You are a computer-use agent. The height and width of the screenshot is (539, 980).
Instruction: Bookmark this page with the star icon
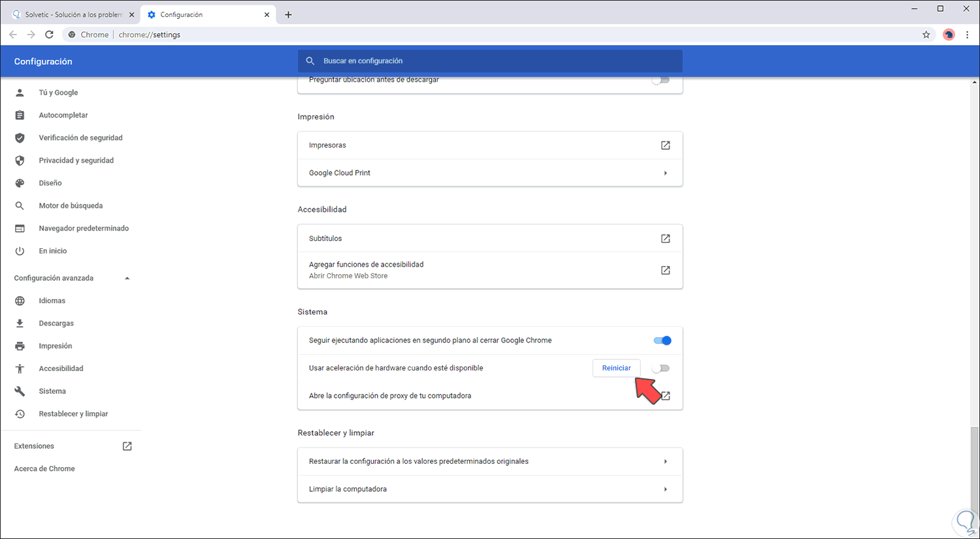(x=926, y=35)
